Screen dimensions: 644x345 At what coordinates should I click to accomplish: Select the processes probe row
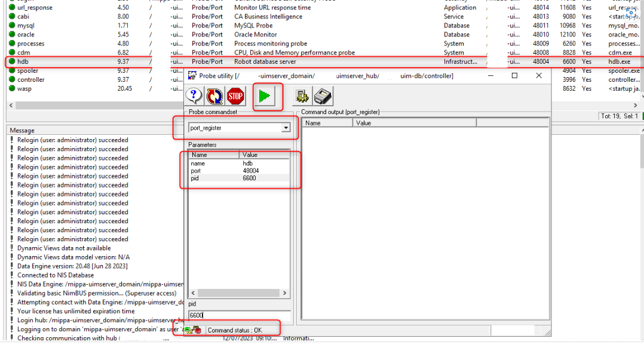[x=324, y=44]
